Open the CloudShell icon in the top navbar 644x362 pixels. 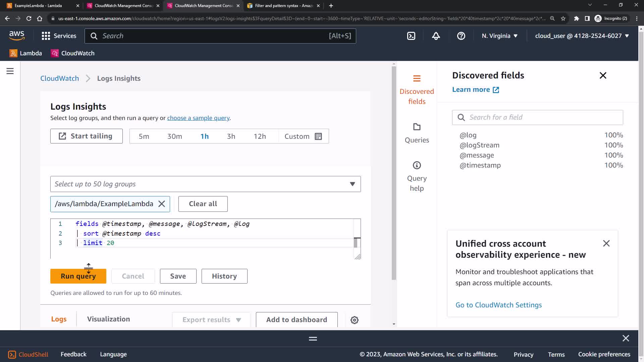coord(411,36)
